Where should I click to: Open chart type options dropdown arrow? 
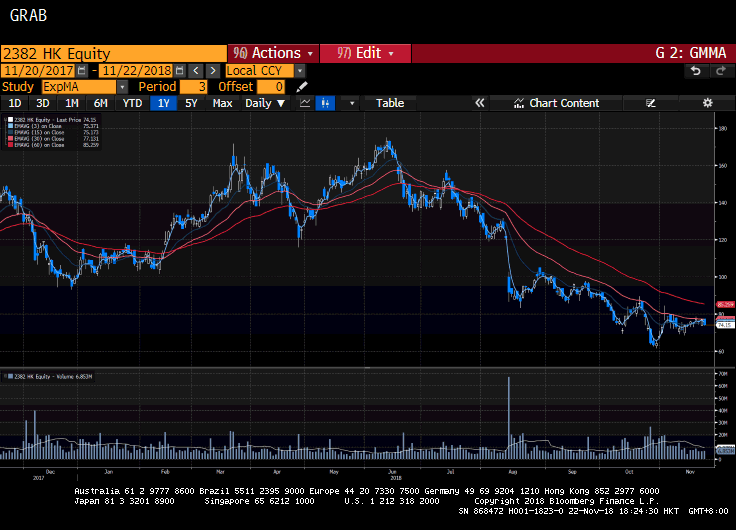(x=352, y=103)
